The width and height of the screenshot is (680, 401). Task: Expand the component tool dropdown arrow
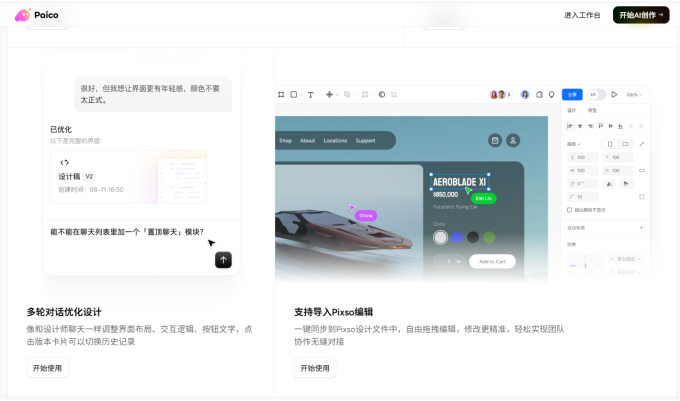click(337, 95)
